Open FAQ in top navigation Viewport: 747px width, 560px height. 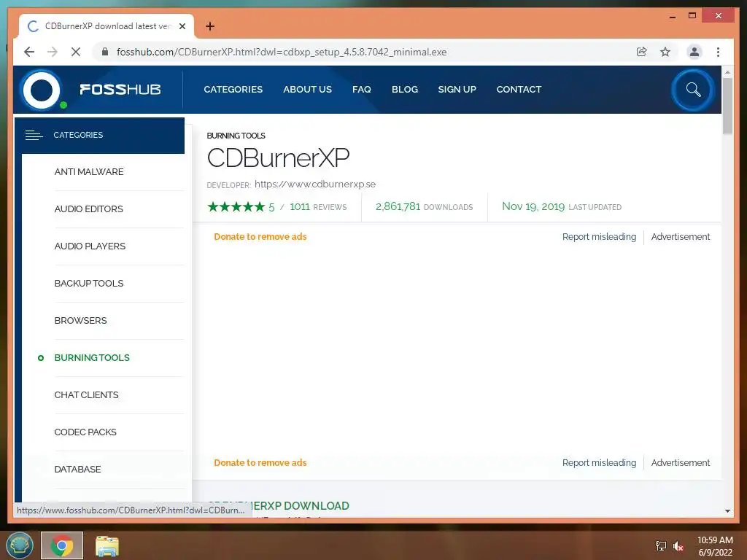[x=362, y=90]
